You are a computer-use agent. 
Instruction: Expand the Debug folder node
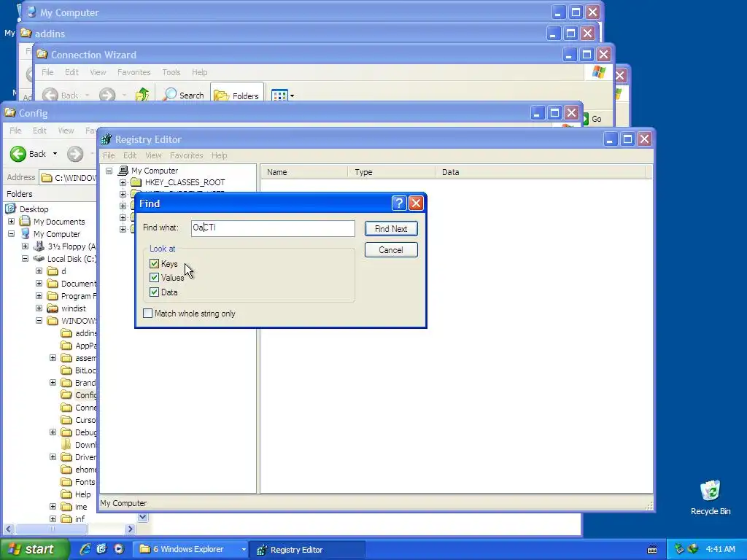(53, 432)
